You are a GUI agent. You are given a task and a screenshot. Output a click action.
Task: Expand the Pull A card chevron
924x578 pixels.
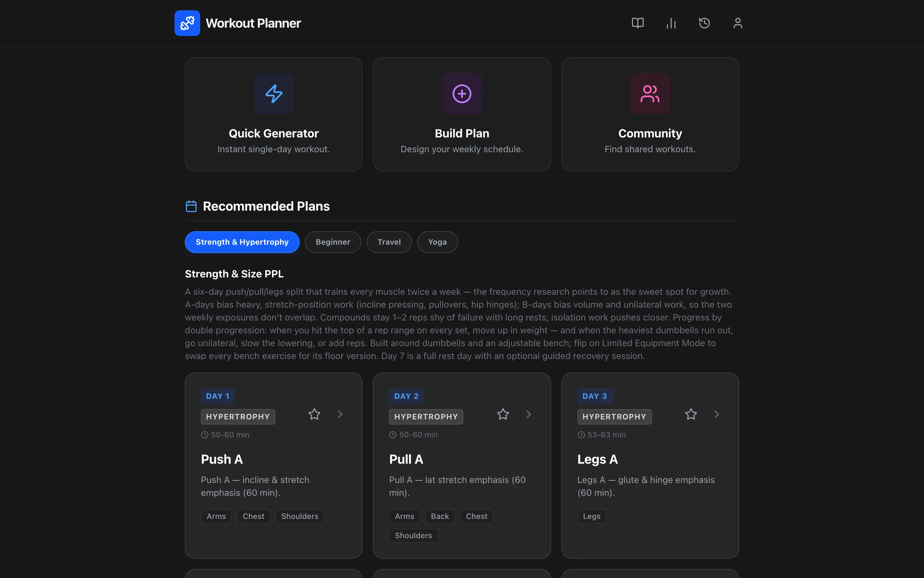coord(528,414)
